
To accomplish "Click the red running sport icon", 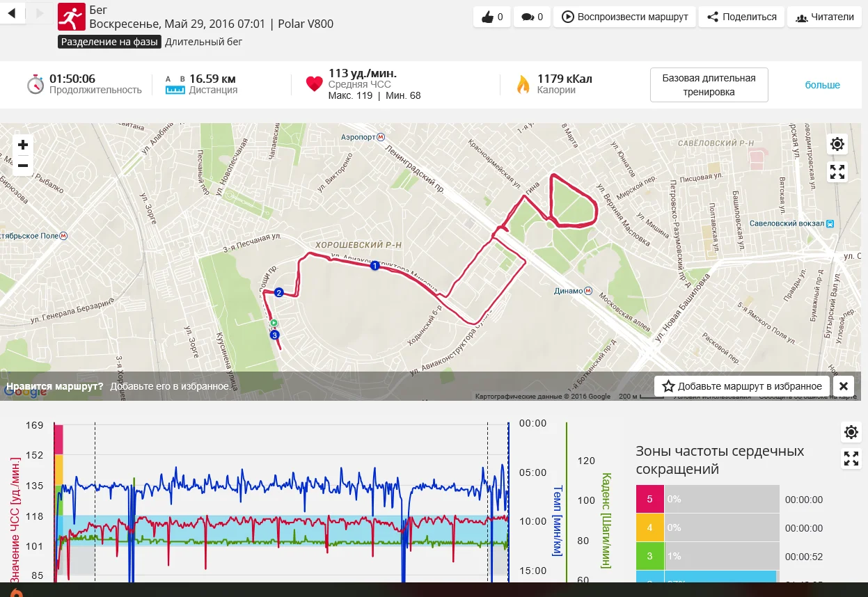I will [71, 17].
